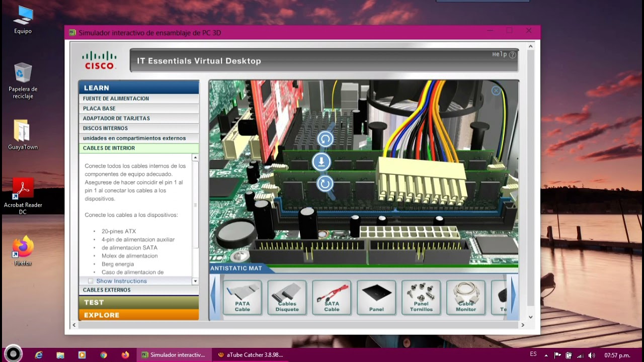
Task: Switch to the TEST mode
Action: tap(138, 302)
